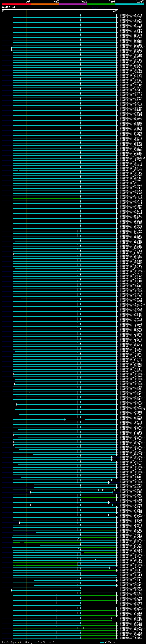This screenshot has height=644, width=146.
Task: Open the UniRef100_B5A4L9 entry
Action: coord(131,593)
